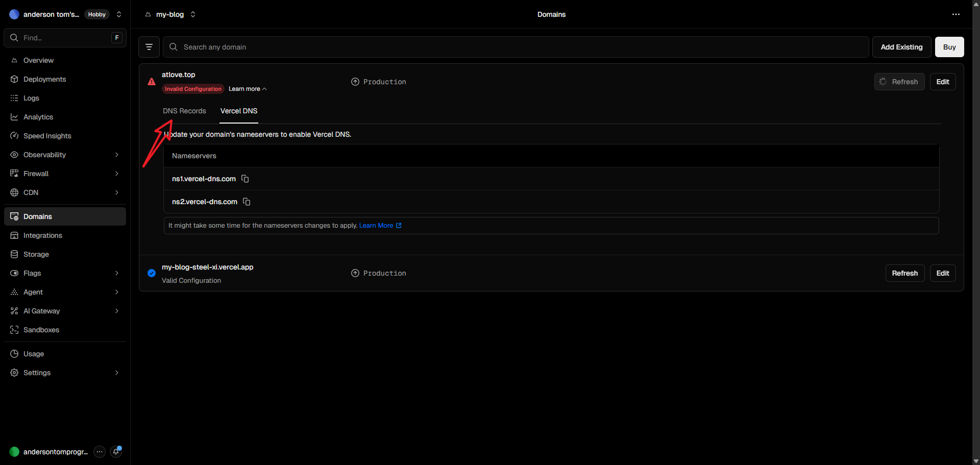Open the Usage page
Image resolution: width=980 pixels, height=465 pixels.
click(65, 354)
